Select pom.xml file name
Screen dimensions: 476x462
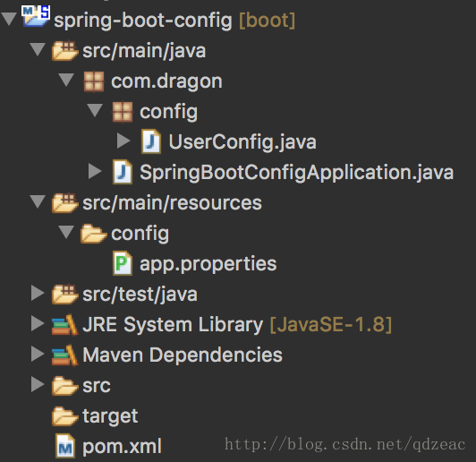coord(122,447)
